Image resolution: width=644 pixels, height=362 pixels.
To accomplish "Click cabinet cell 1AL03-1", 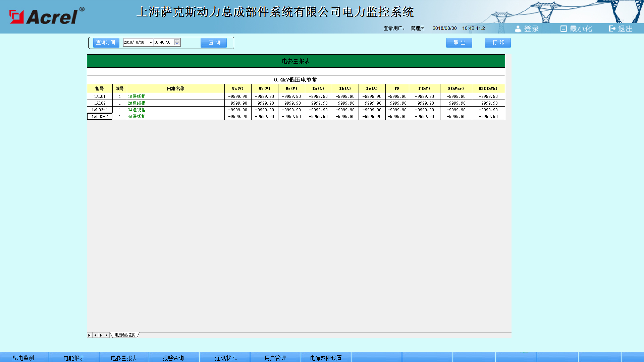I will [100, 110].
